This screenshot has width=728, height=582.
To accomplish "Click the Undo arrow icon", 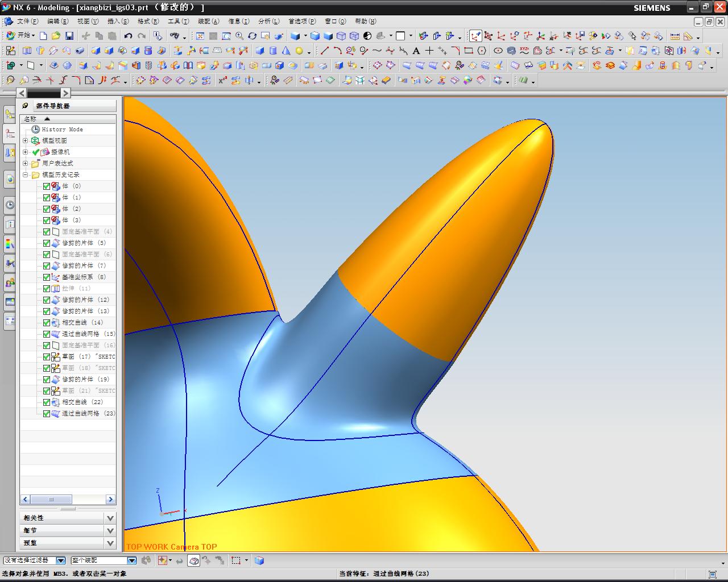I will point(129,36).
